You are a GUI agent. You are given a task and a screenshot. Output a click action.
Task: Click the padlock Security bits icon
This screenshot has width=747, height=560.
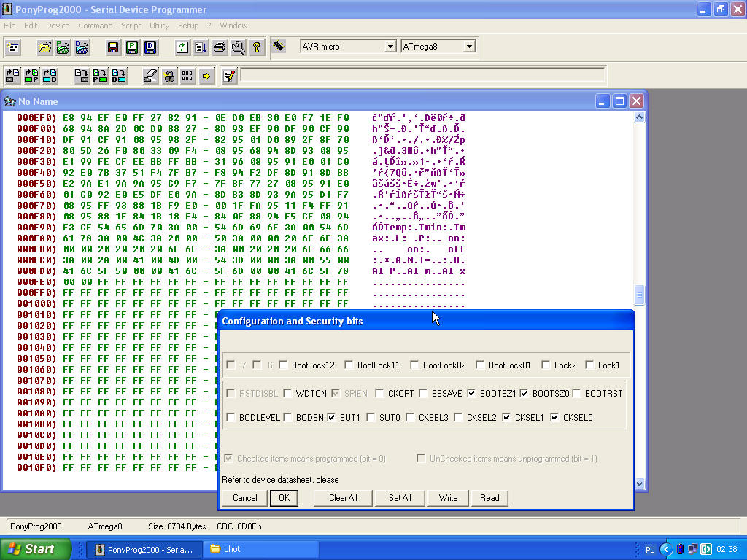169,76
